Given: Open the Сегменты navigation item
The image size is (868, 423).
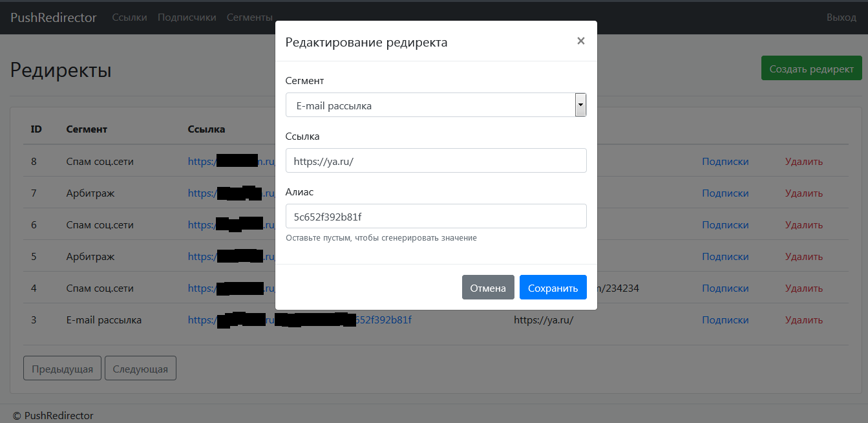Looking at the screenshot, I should (249, 17).
